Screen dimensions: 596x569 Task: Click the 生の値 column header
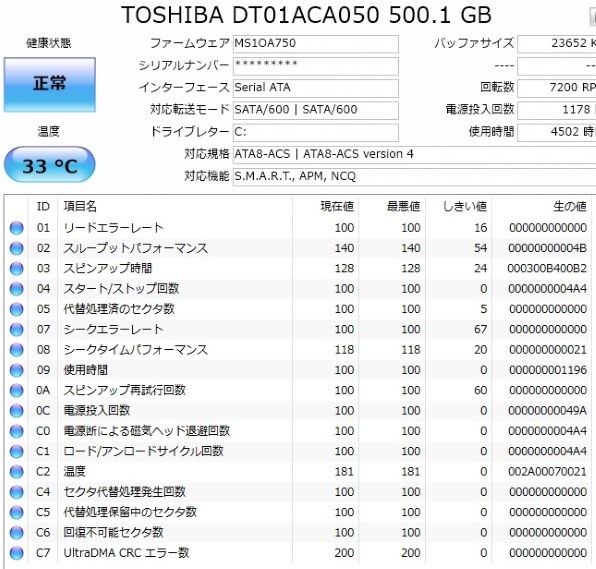coord(570,206)
